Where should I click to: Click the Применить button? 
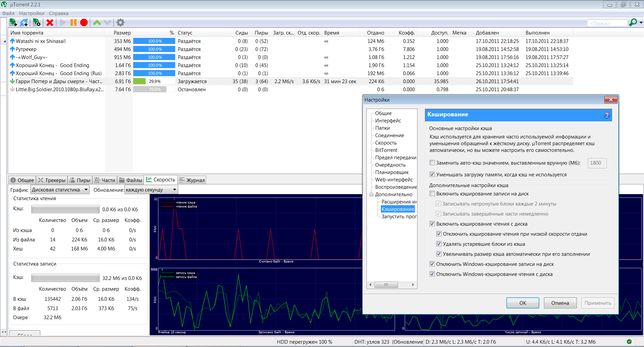598,303
